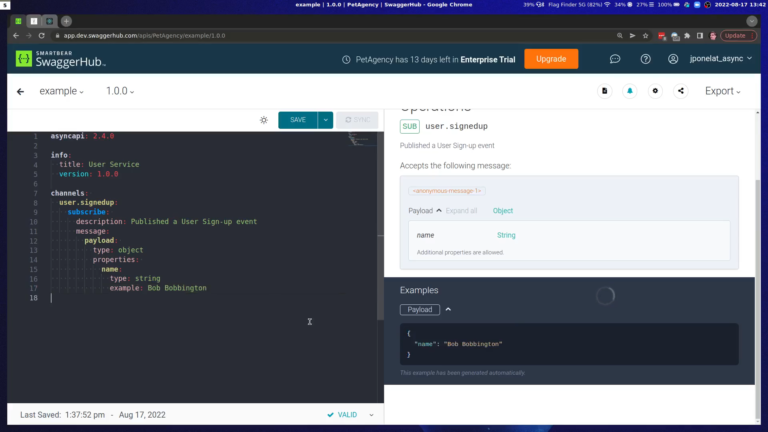768x432 pixels.
Task: Open the API settings gear icon
Action: (655, 91)
